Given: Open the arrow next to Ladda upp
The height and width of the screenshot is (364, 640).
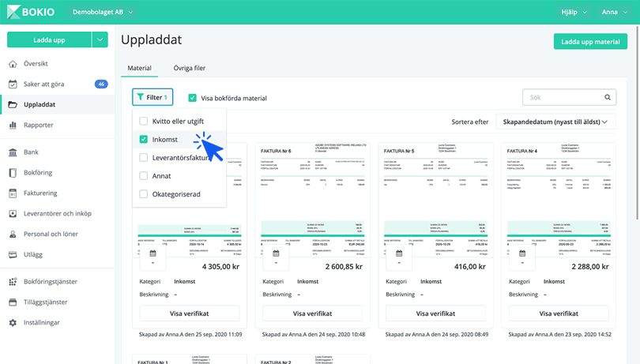Looking at the screenshot, I should tap(100, 39).
